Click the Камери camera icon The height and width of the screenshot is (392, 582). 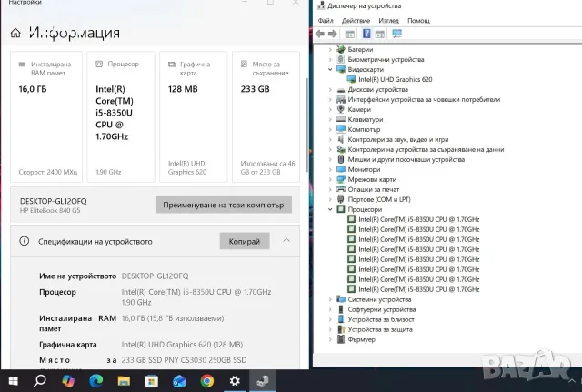pos(341,109)
